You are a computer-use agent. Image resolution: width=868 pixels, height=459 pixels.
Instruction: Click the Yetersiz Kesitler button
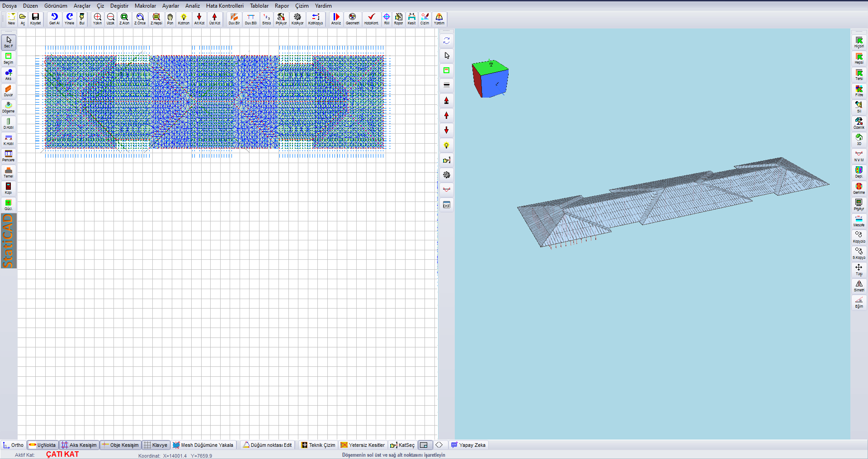tap(363, 445)
